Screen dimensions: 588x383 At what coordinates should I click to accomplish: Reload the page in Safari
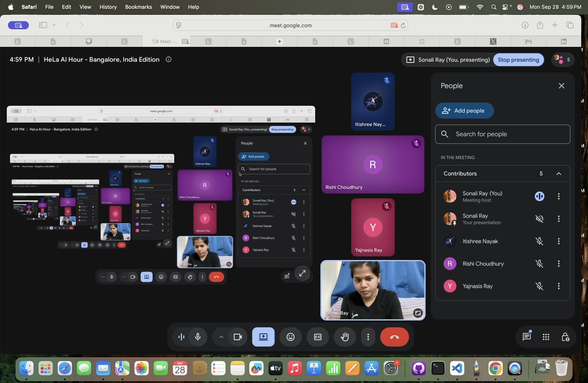[x=403, y=25]
